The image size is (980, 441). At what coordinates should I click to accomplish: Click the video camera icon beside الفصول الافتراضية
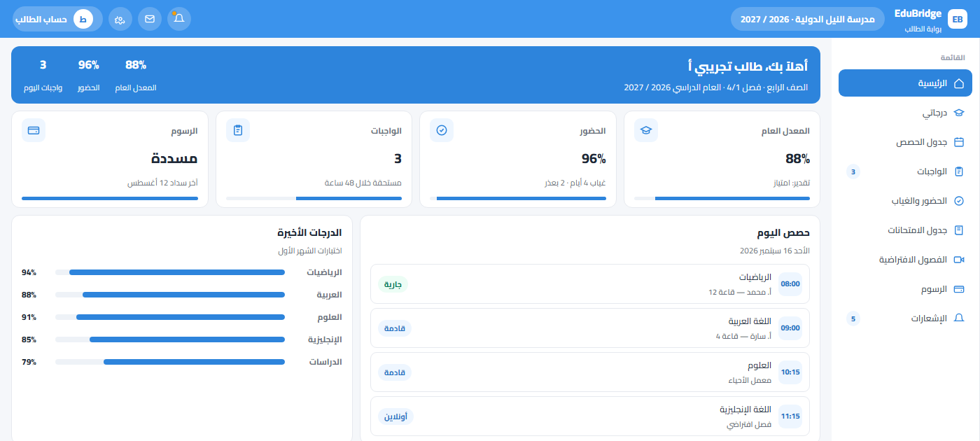click(x=959, y=260)
